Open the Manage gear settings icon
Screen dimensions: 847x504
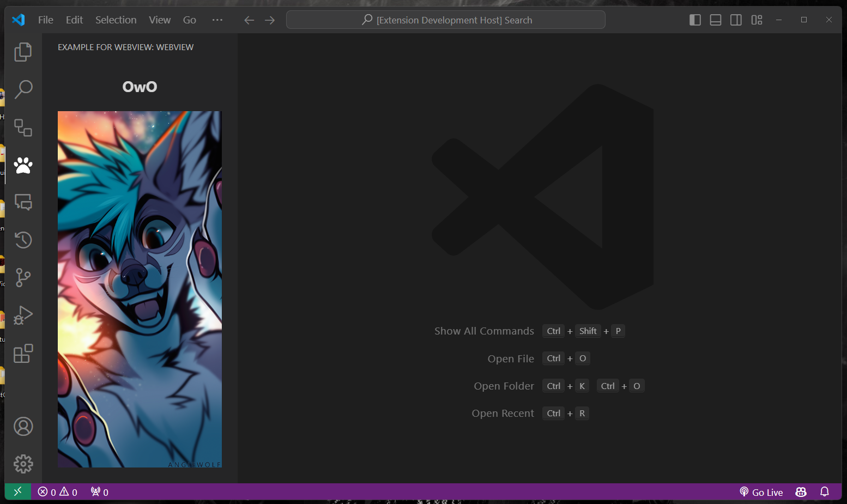(x=23, y=464)
